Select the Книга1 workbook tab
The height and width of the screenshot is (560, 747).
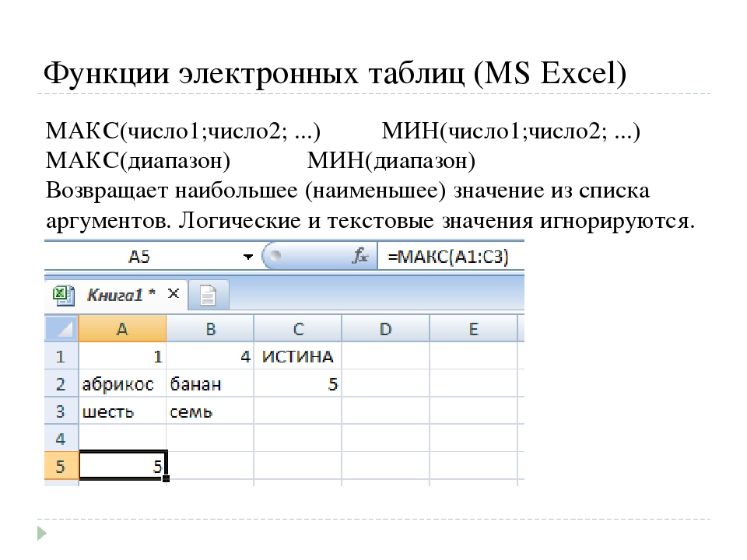[x=116, y=296]
